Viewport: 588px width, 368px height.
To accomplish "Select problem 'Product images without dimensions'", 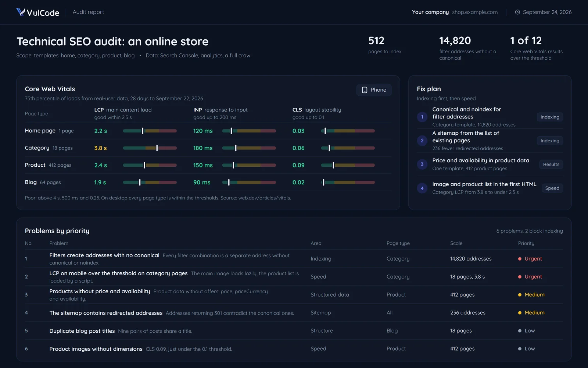I will click(96, 349).
